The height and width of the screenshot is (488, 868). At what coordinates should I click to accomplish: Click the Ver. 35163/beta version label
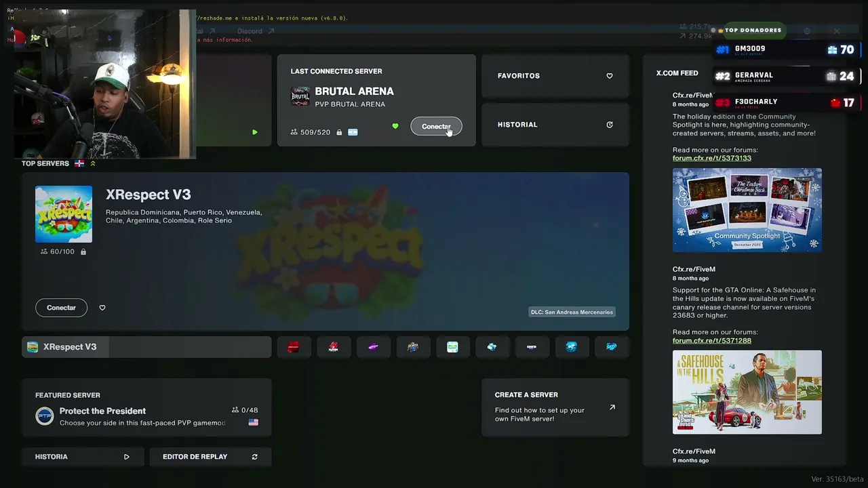tap(837, 479)
